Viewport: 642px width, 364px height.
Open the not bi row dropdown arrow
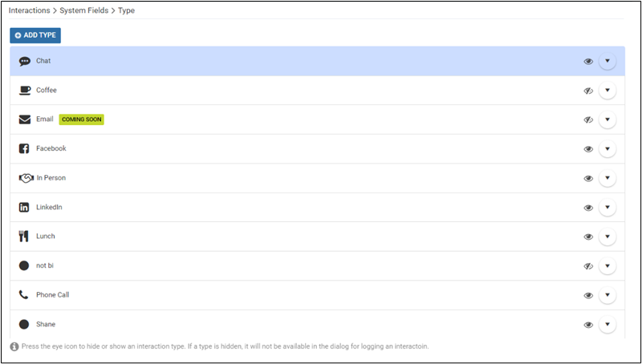(607, 265)
